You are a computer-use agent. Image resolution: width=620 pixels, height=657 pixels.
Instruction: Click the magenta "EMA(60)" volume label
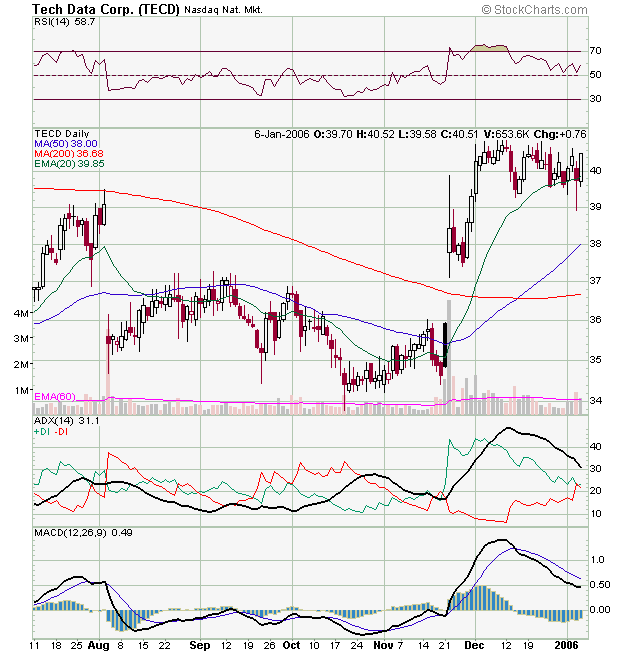[x=55, y=396]
